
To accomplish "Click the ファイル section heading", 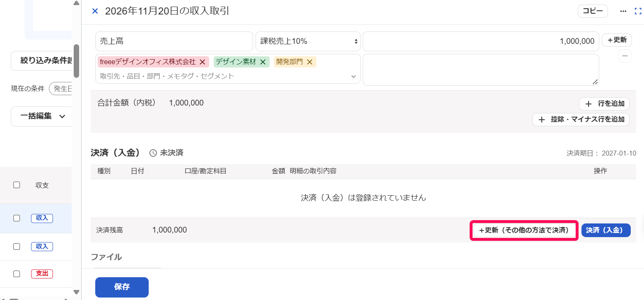I will click(x=106, y=257).
